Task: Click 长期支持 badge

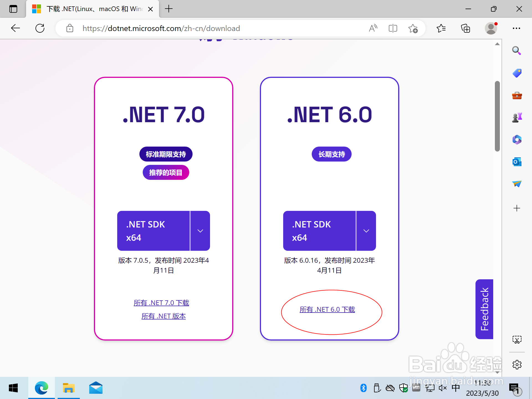Action: (332, 154)
